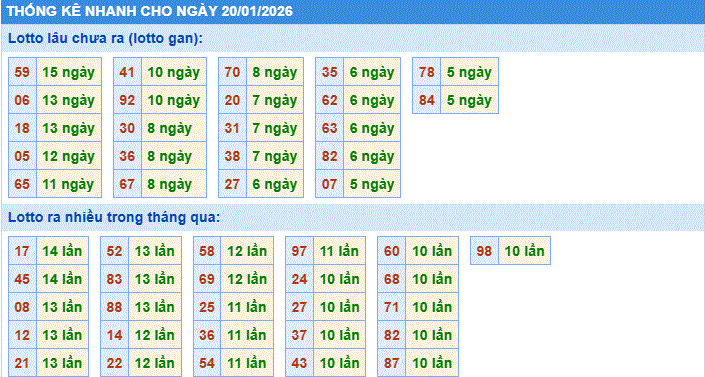Select lotto number 21 cell
This screenshot has height=377, width=705.
[22, 363]
